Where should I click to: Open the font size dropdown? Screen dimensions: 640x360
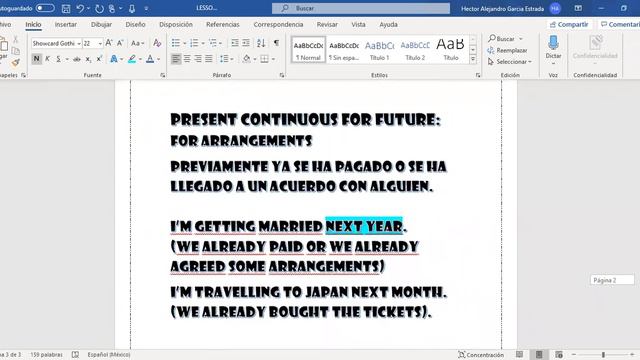click(100, 43)
